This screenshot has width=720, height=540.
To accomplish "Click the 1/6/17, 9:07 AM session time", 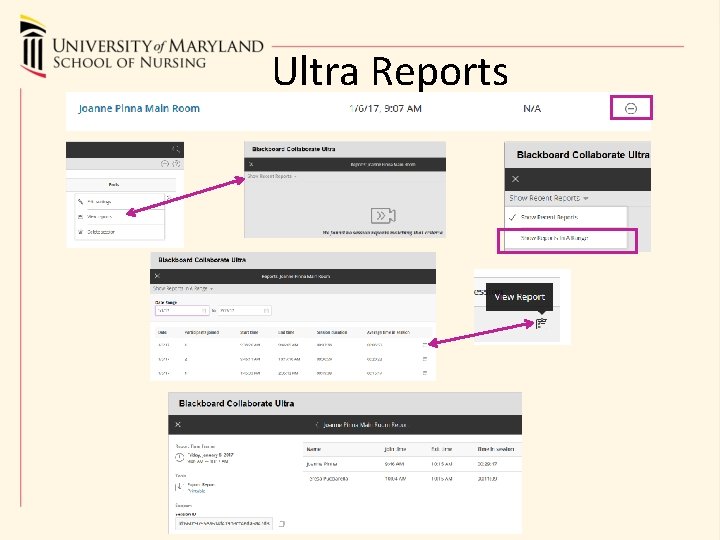I will [x=385, y=108].
